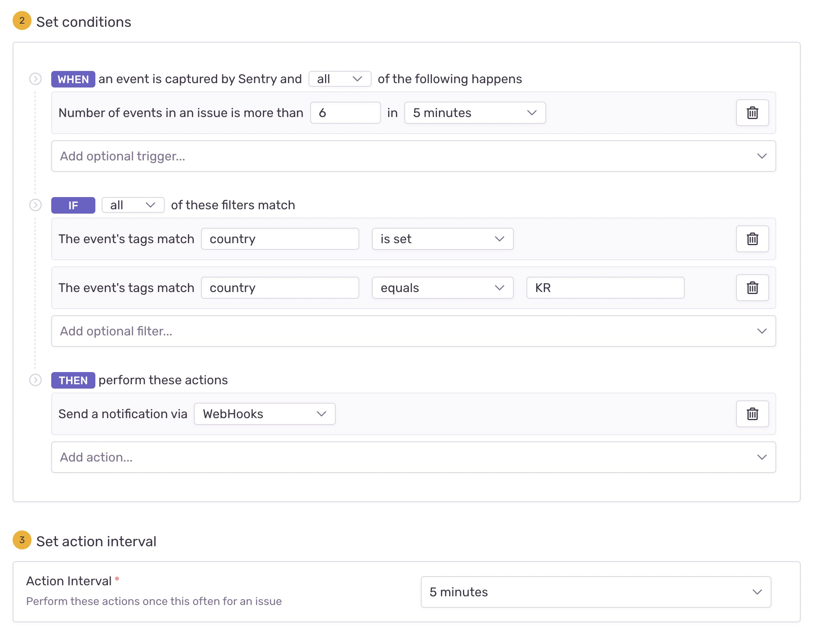Delete the country equals KR filter
Screen dimensions: 818x644
752,288
